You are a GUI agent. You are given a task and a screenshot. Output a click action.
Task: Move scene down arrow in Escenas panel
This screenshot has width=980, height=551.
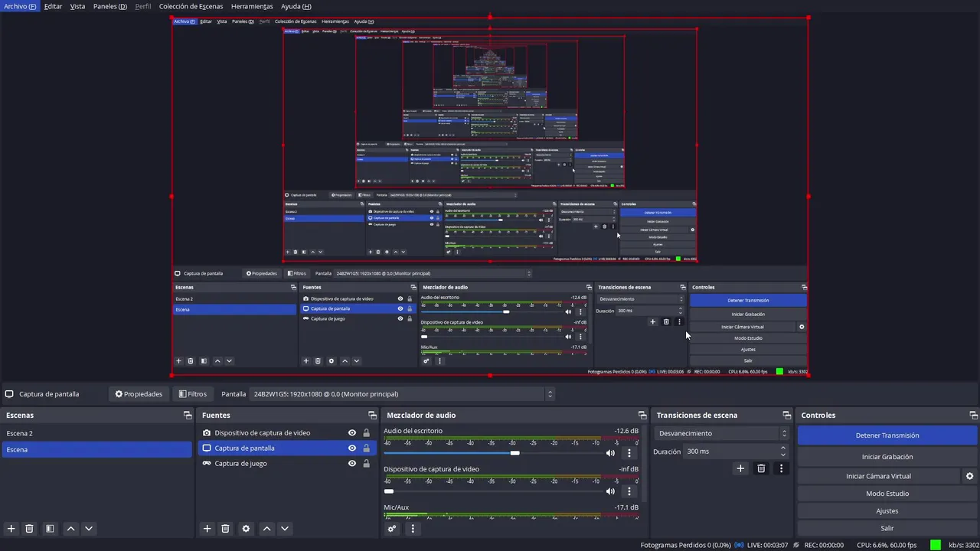[89, 529]
